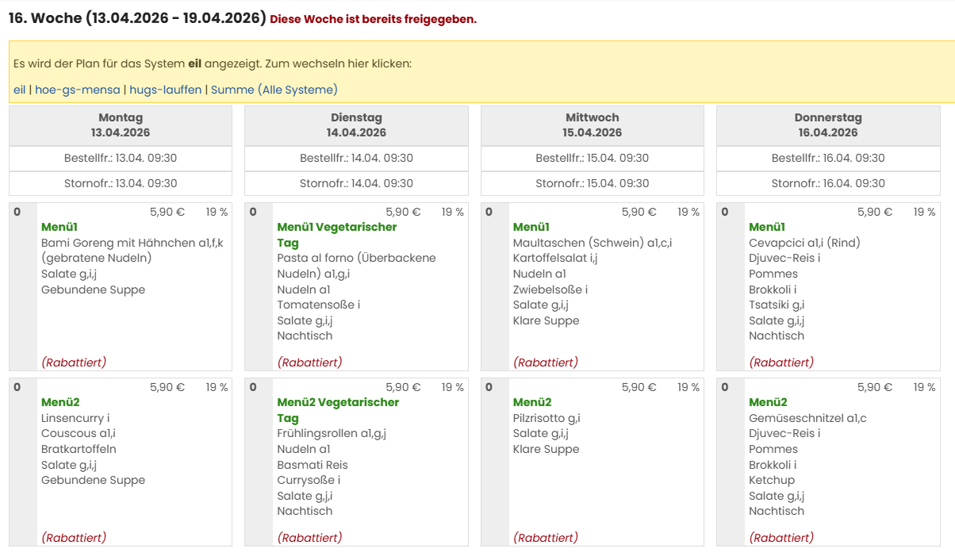955x560 pixels.
Task: Click the Montag 13.04.2026 column header
Action: 121,125
